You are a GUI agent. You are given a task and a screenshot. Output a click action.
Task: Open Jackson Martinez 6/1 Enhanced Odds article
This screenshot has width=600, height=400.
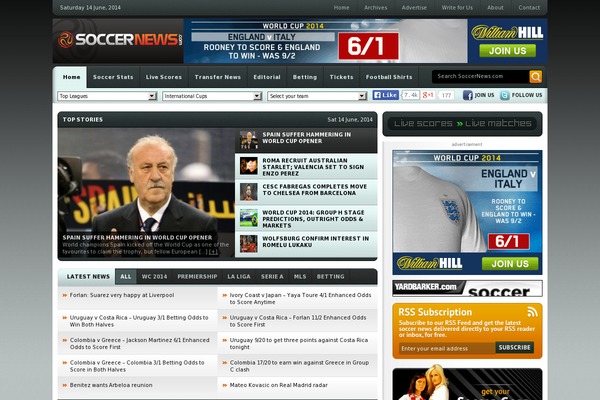(140, 343)
